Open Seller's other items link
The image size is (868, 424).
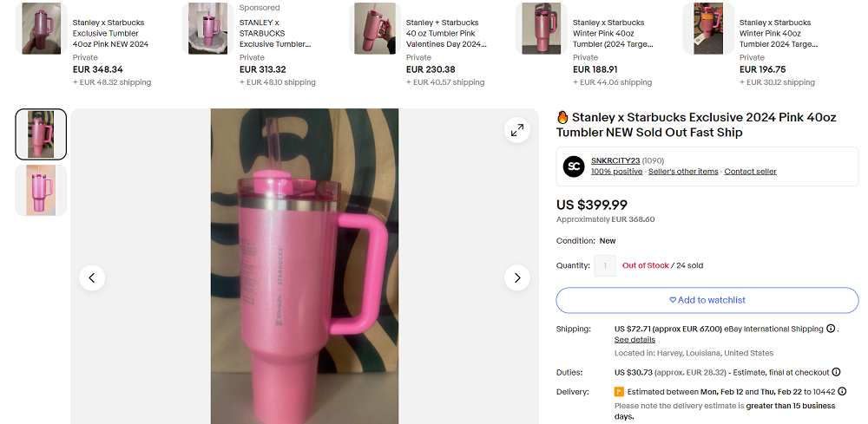tap(683, 172)
